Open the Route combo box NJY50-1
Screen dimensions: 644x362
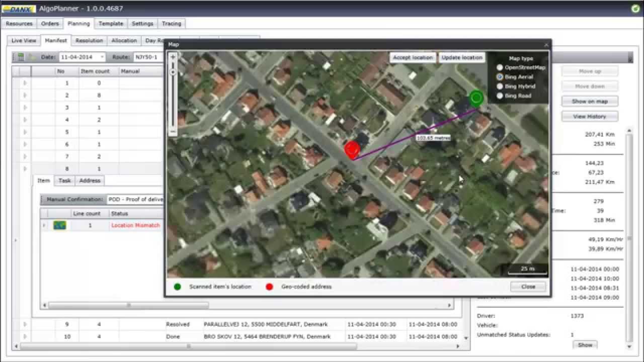(148, 57)
